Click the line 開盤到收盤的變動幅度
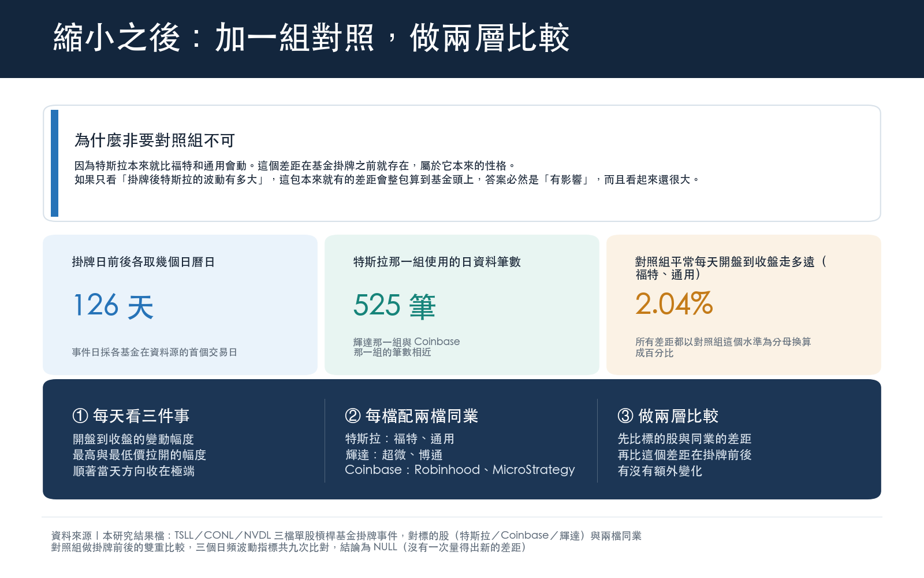Screen dimensions: 924x578 tap(133, 439)
